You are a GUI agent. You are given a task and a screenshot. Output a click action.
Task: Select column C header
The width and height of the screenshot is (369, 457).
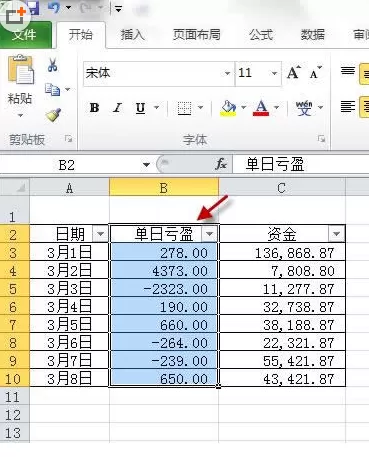(x=282, y=188)
